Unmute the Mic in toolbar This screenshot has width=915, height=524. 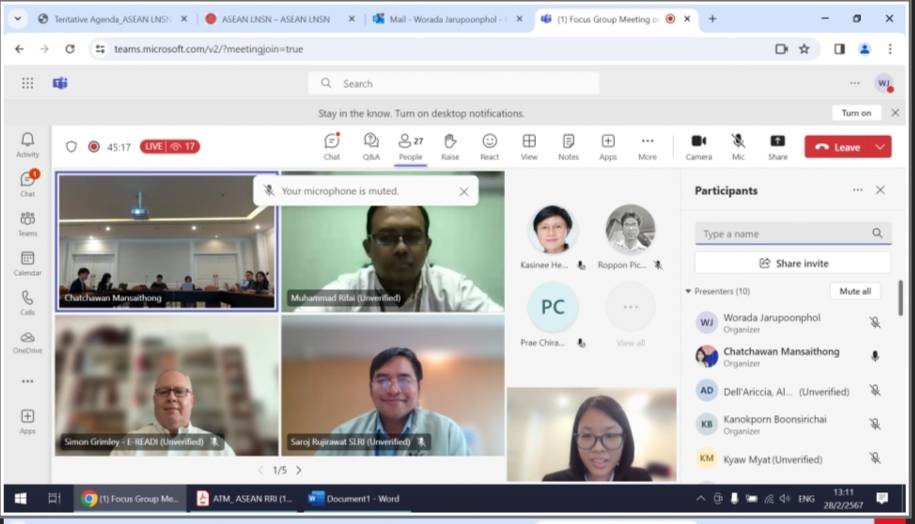pyautogui.click(x=738, y=146)
